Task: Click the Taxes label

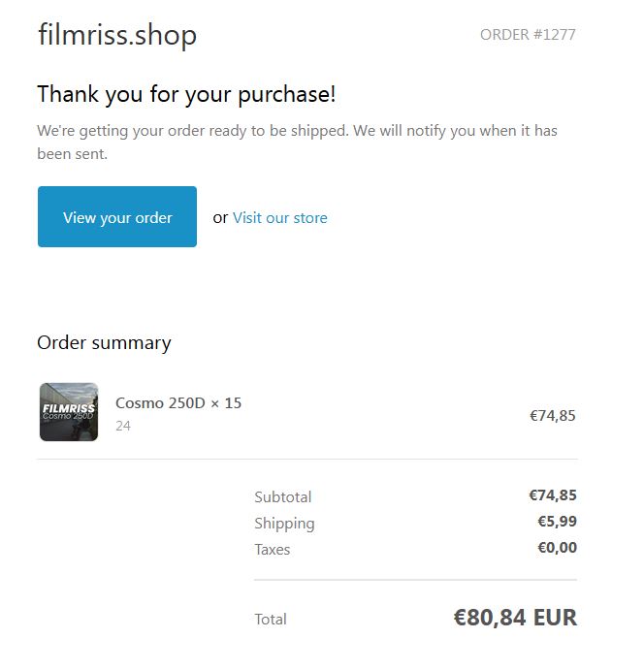Action: pyautogui.click(x=272, y=549)
